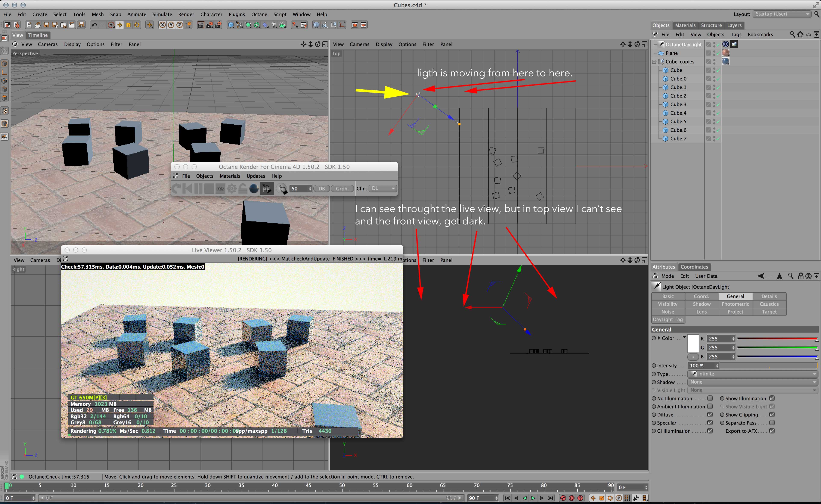
Task: Open the Octane menu in menu bar
Action: (259, 14)
